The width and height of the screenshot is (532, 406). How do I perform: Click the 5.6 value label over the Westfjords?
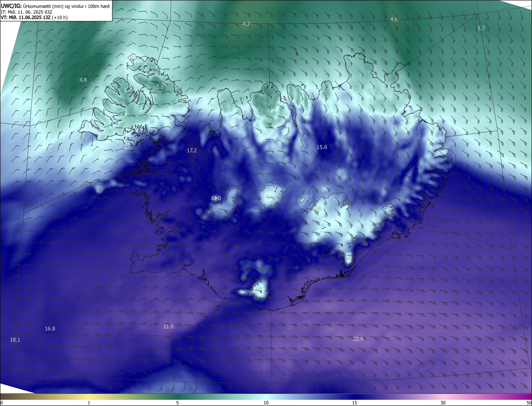(160, 87)
